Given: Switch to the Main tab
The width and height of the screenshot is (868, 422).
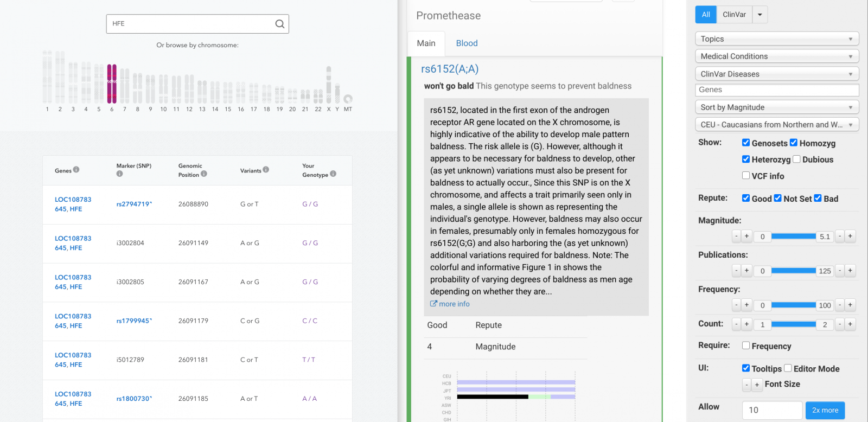Looking at the screenshot, I should click(426, 43).
